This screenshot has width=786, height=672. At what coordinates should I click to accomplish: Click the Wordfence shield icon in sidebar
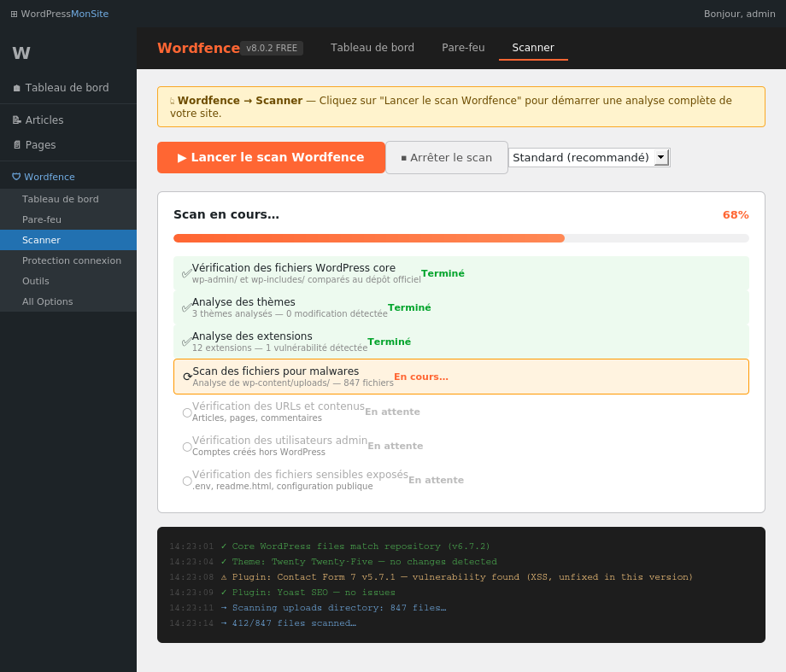pos(16,177)
